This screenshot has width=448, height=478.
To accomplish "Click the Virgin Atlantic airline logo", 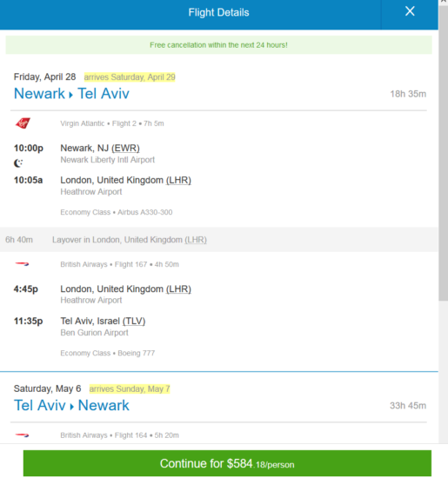I will [x=23, y=123].
